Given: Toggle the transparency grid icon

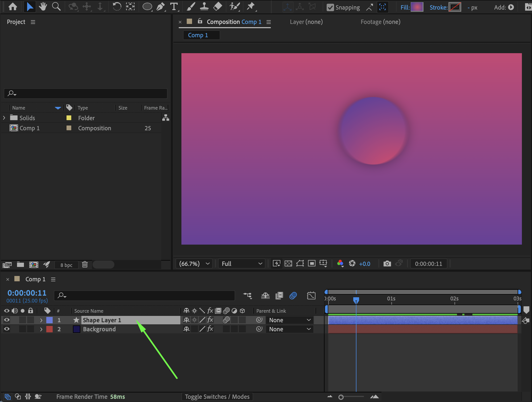Looking at the screenshot, I should pyautogui.click(x=288, y=263).
